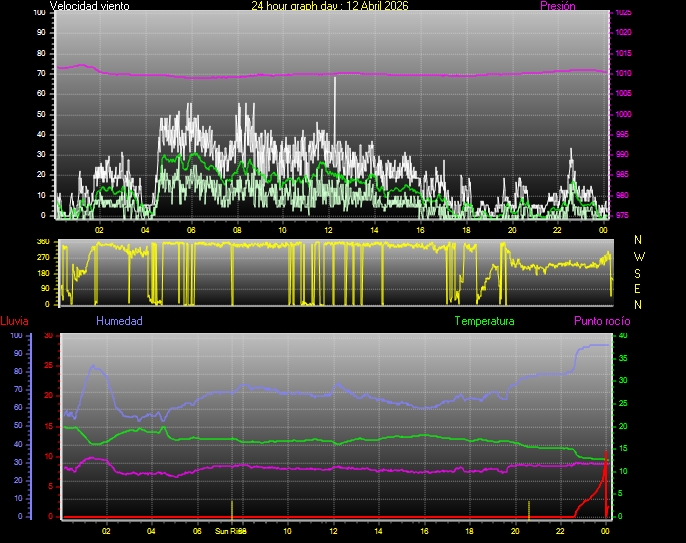This screenshot has height=543, width=686.
Task: Select the 360 wind direction axis value
Action: [43, 242]
